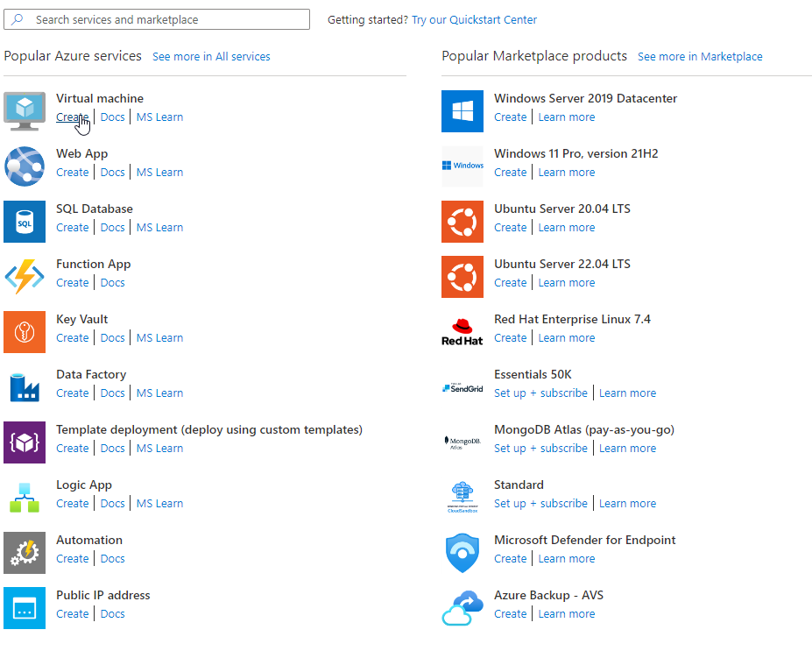Create a Logic App
812x651 pixels.
tap(73, 504)
